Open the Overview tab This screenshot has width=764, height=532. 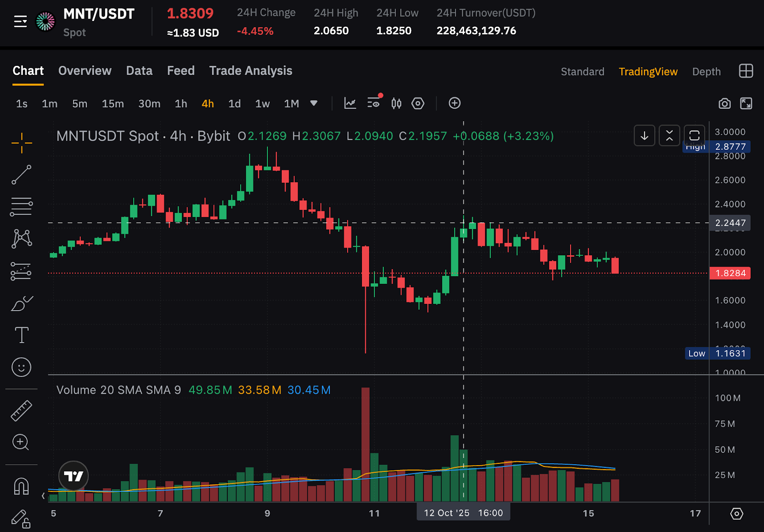85,71
